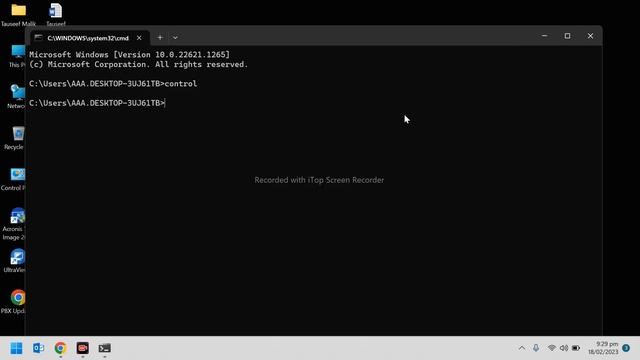Open the Windows Start menu
640x360 pixels.
pyautogui.click(x=16, y=348)
